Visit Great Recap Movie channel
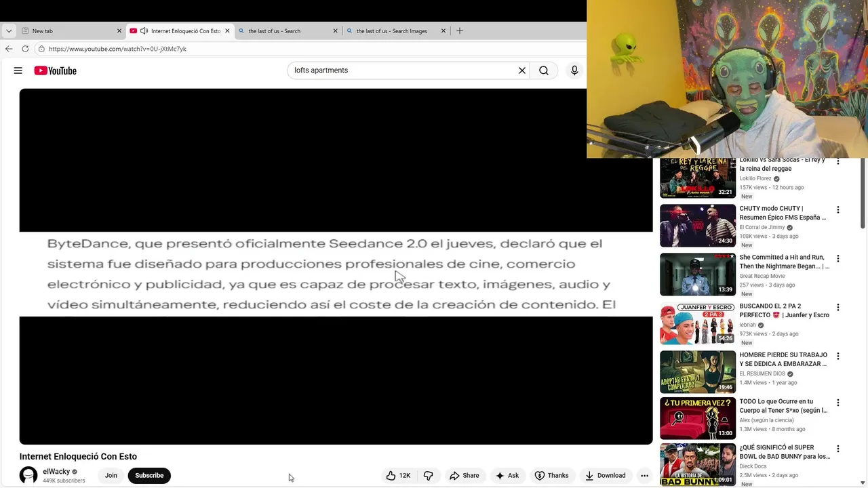868x488 pixels. pos(762,277)
